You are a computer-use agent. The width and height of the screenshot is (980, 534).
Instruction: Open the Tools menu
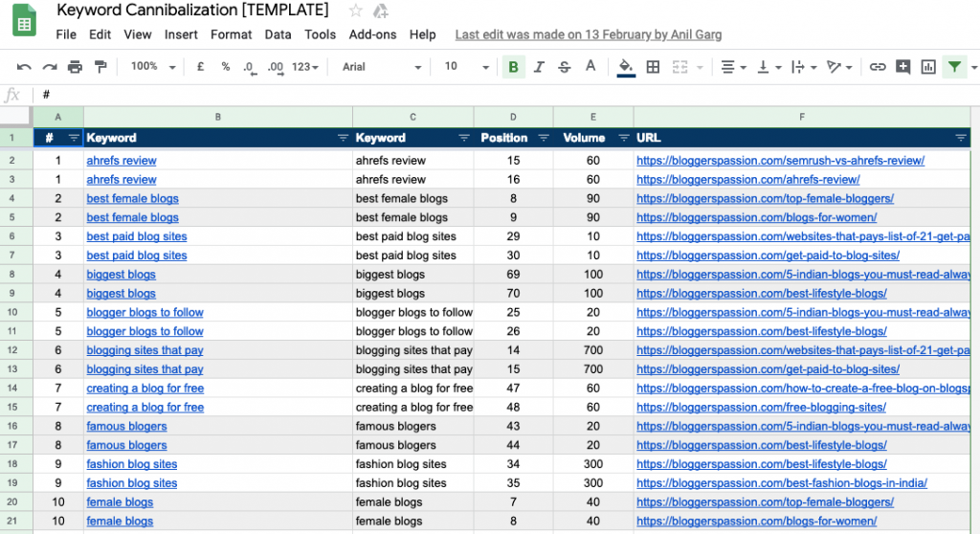[x=320, y=35]
